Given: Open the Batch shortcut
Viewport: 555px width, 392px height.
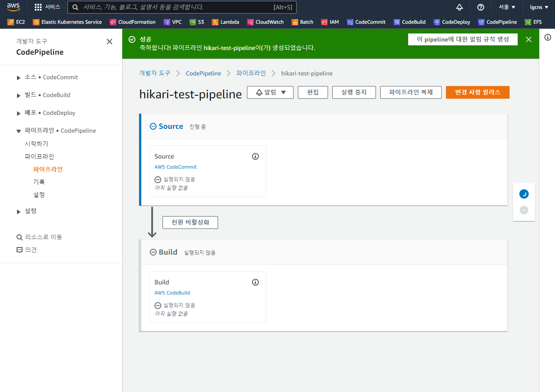Looking at the screenshot, I should [303, 22].
